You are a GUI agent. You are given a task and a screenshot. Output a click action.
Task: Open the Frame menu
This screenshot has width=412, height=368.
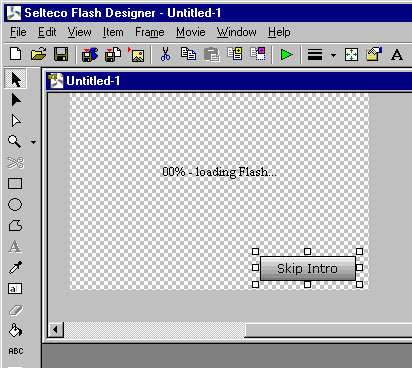tap(150, 32)
